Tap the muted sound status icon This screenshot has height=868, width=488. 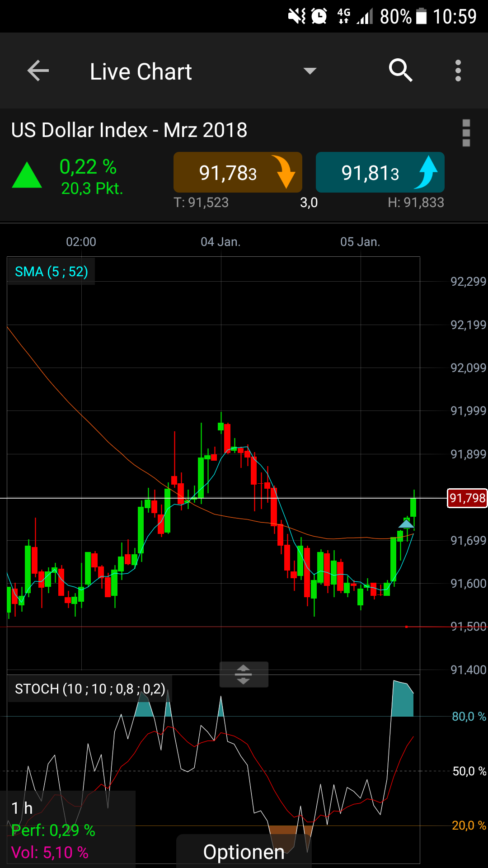(x=297, y=16)
